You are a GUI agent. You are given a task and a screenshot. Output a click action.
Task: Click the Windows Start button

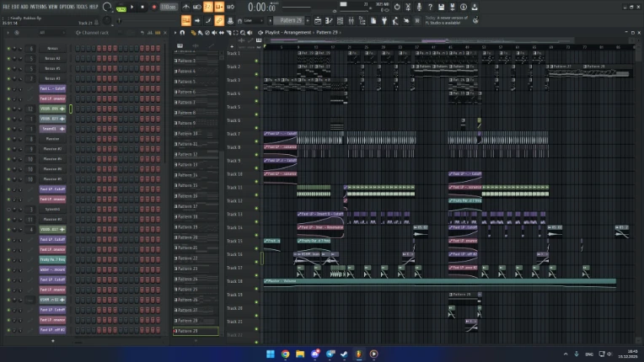271,354
